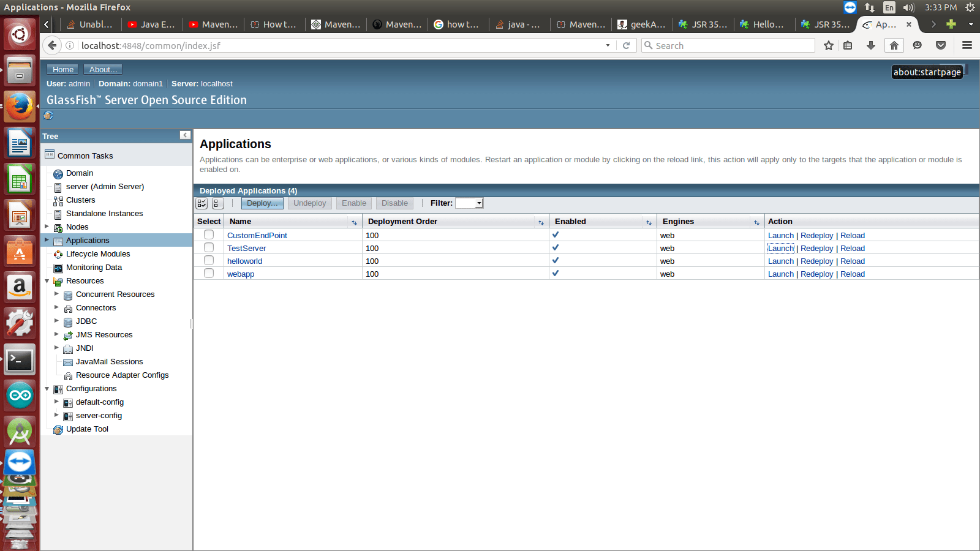
Task: Reload the current page
Action: (626, 45)
